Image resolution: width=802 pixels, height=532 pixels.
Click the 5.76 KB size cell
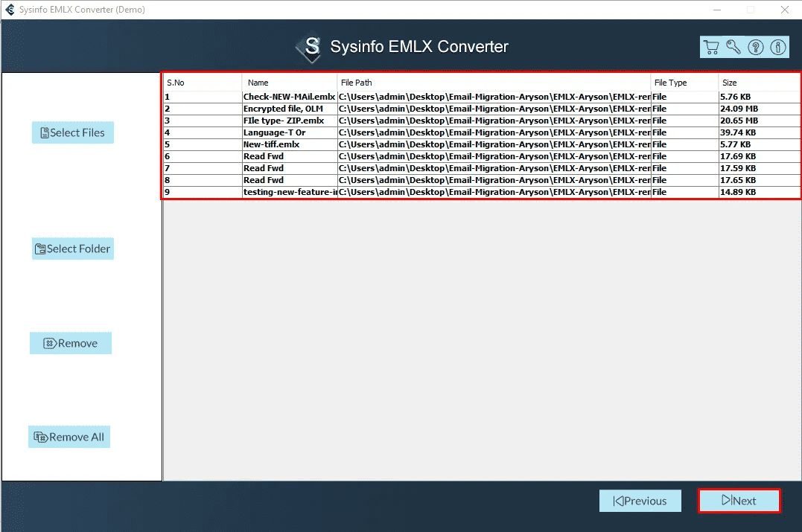(x=759, y=97)
